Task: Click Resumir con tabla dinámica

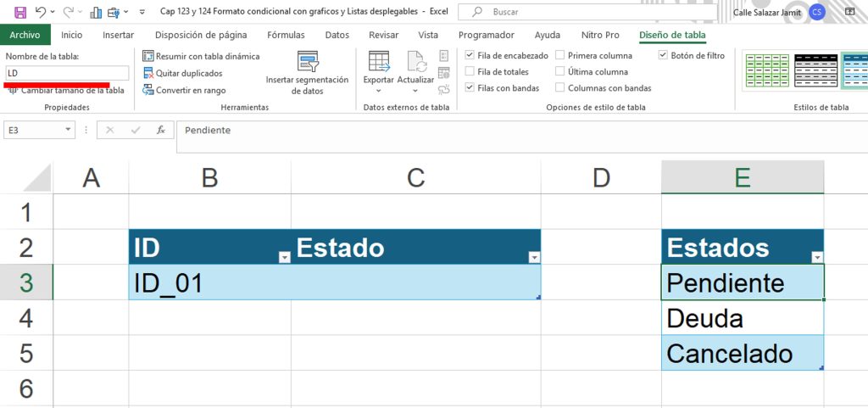Action: (201, 56)
